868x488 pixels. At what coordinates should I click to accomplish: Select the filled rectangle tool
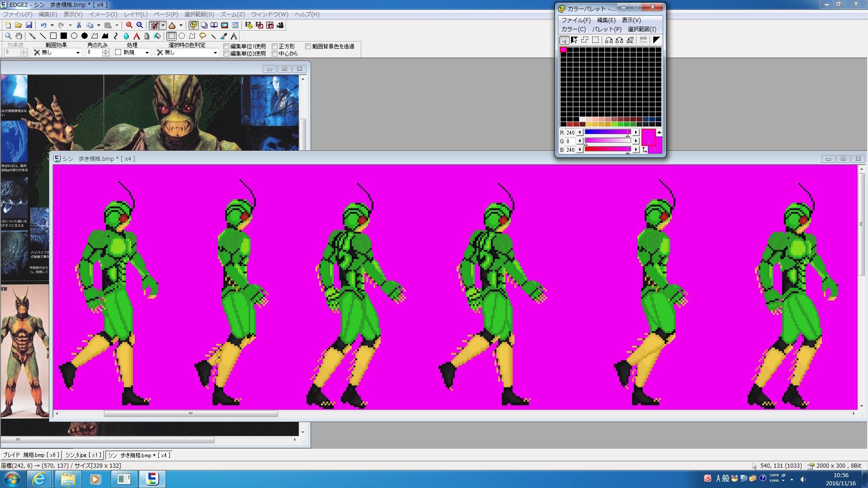64,36
